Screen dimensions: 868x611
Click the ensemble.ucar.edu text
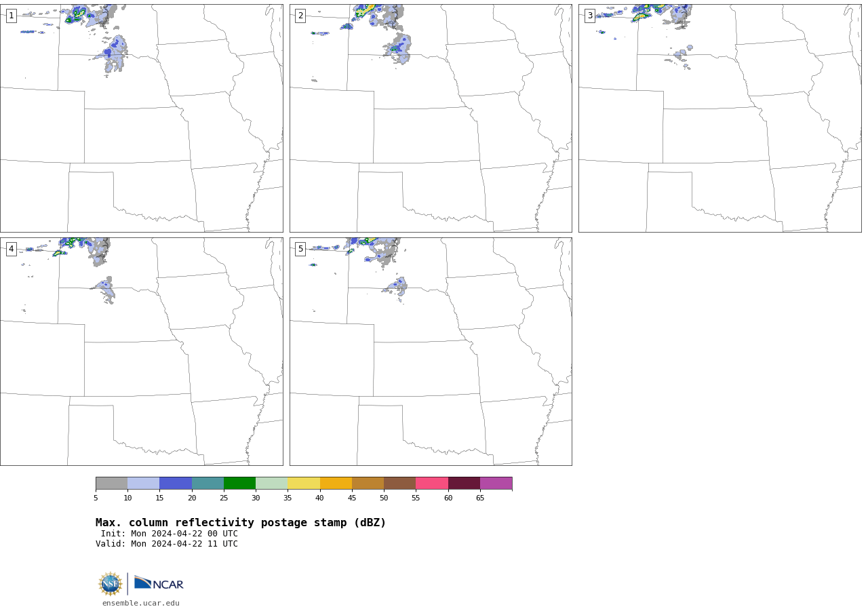point(141,604)
